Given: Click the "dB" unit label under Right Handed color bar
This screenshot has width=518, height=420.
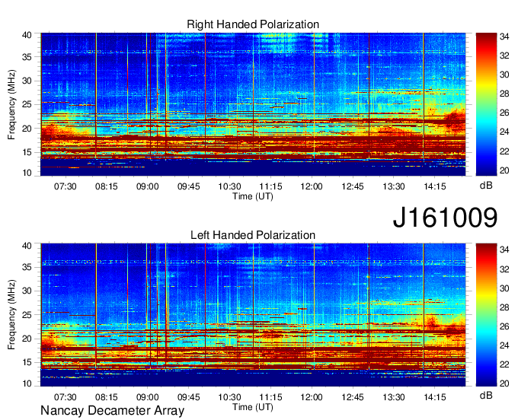Looking at the screenshot, I should coord(486,186).
